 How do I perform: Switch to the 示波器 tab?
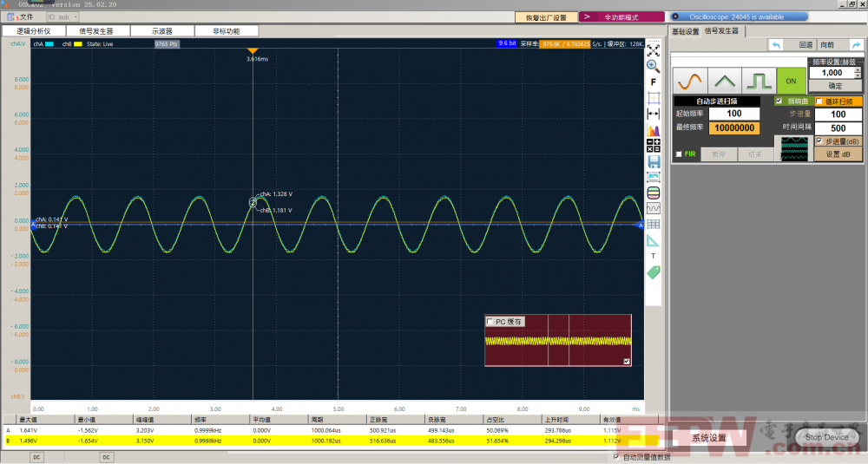point(162,31)
